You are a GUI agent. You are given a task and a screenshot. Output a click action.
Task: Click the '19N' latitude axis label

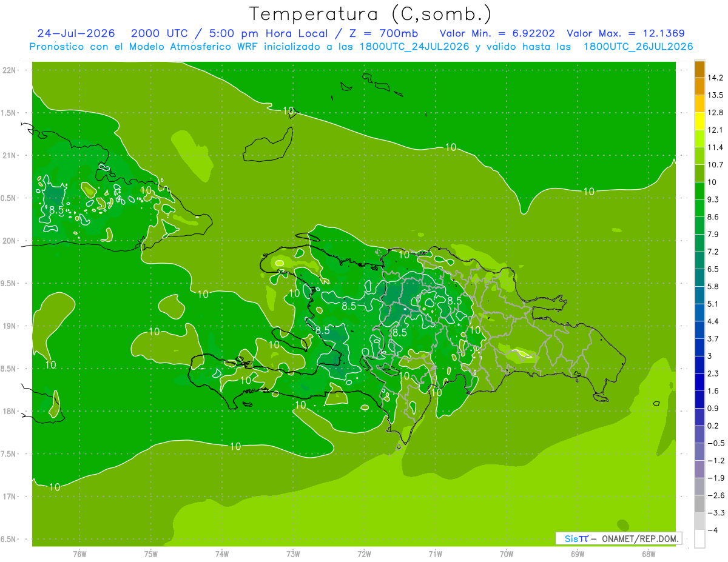[x=10, y=326]
